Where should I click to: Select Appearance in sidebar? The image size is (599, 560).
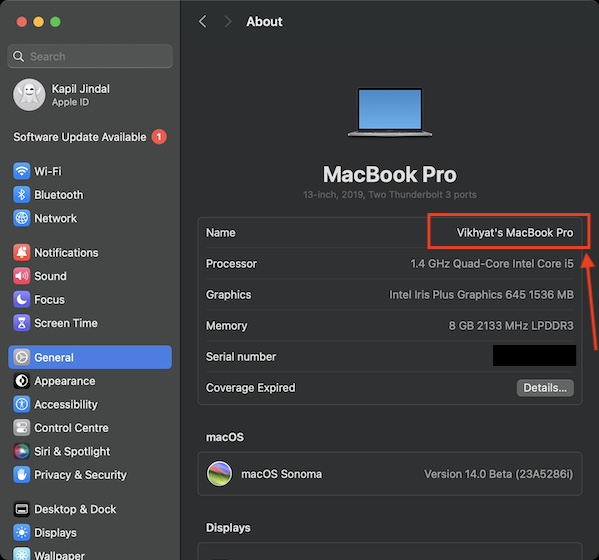(x=90, y=381)
